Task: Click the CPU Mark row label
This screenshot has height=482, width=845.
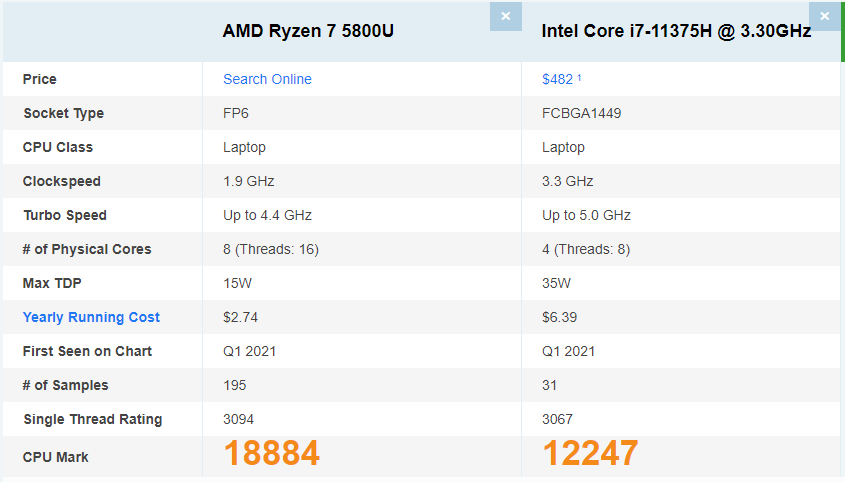Action: click(x=56, y=457)
